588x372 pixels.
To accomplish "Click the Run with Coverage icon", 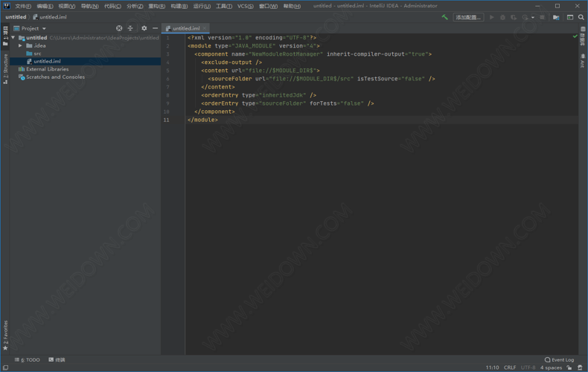I will pyautogui.click(x=514, y=17).
